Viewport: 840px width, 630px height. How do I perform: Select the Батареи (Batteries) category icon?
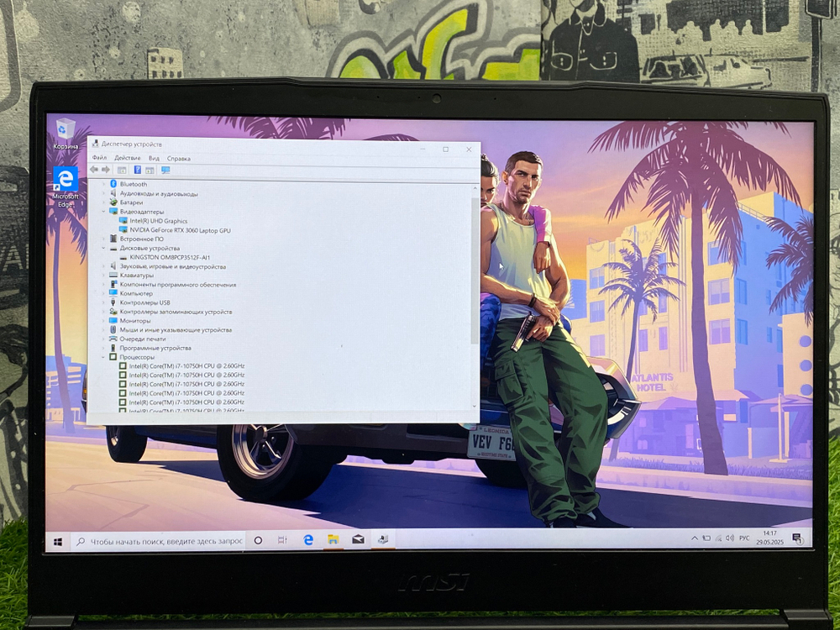(113, 202)
